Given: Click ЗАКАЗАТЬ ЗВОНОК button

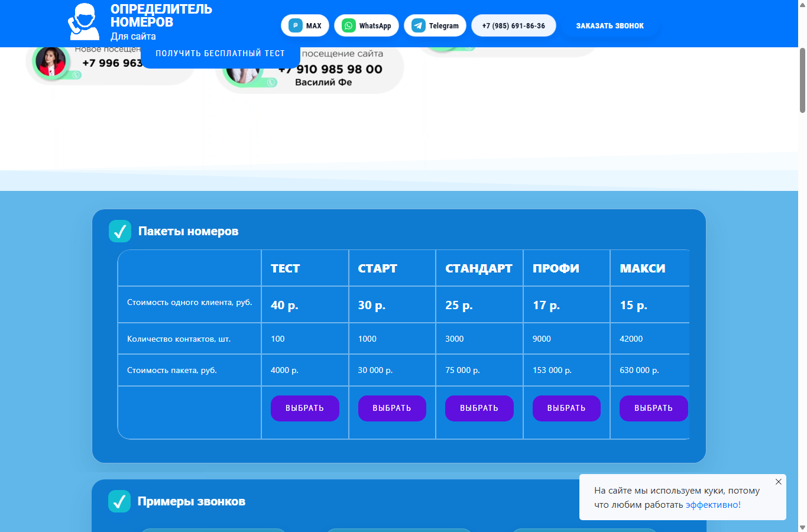Looking at the screenshot, I should pos(610,25).
